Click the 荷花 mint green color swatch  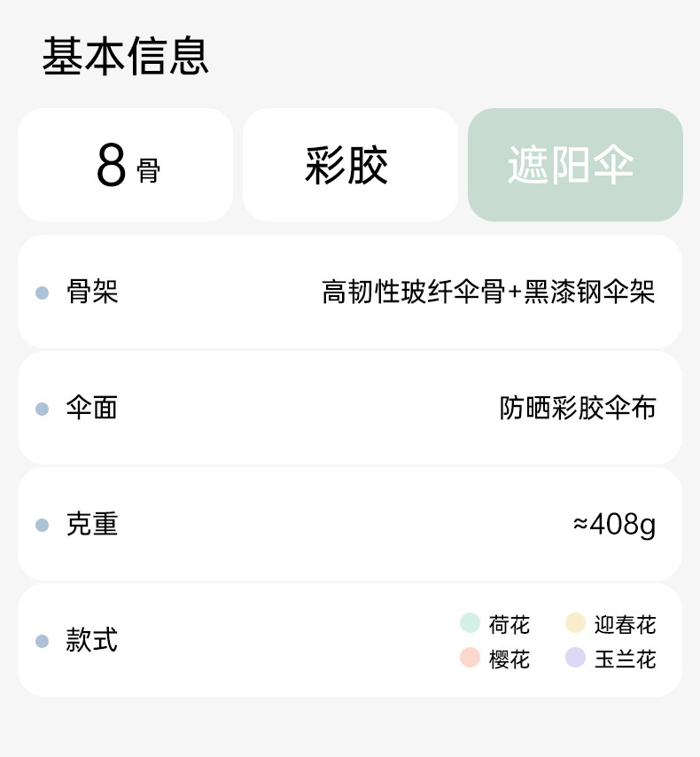(470, 623)
